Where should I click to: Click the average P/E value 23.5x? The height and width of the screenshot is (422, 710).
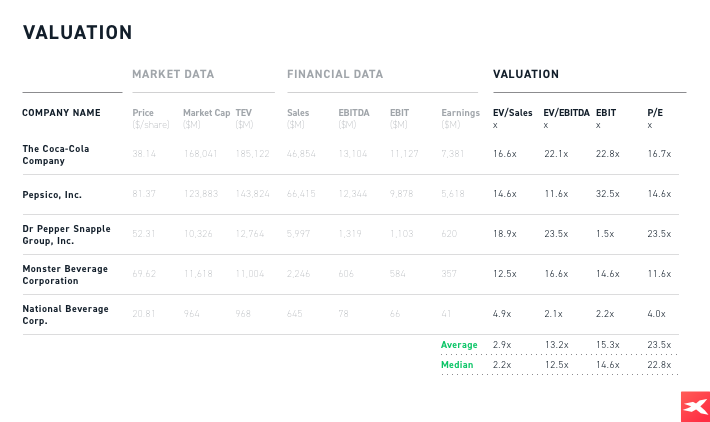tap(658, 345)
